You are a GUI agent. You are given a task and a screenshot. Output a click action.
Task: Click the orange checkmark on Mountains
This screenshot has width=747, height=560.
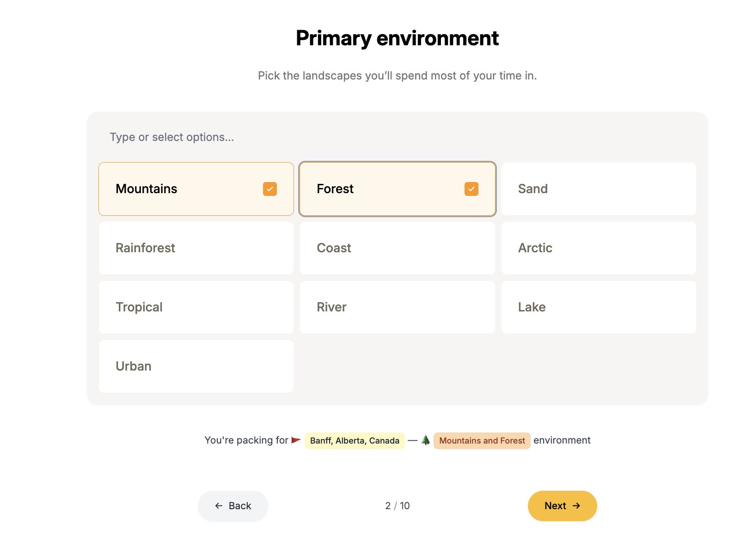(x=270, y=189)
